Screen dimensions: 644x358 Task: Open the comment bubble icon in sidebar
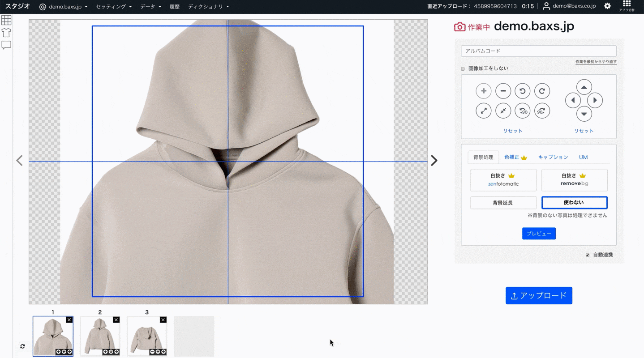6,45
